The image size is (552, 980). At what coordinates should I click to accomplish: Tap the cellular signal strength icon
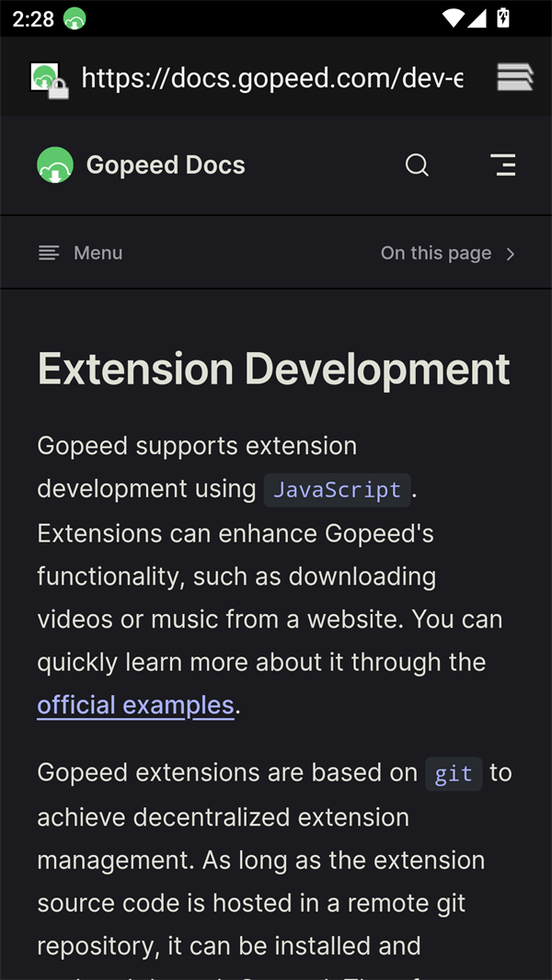(x=477, y=18)
